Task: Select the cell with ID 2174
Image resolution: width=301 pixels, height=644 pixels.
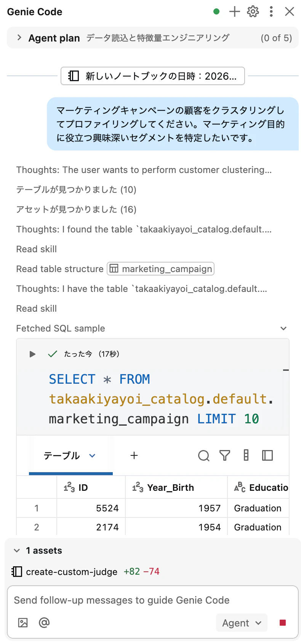Action: [x=91, y=527]
